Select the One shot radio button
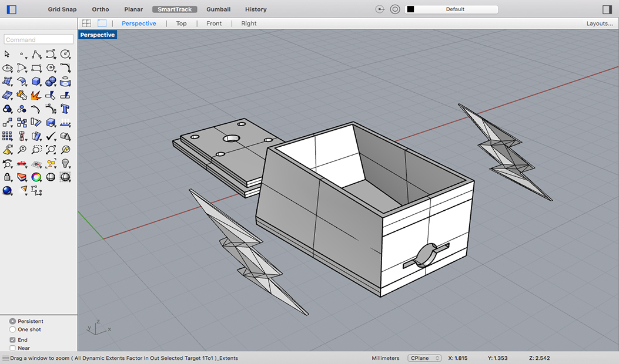619x364 pixels. click(x=12, y=329)
